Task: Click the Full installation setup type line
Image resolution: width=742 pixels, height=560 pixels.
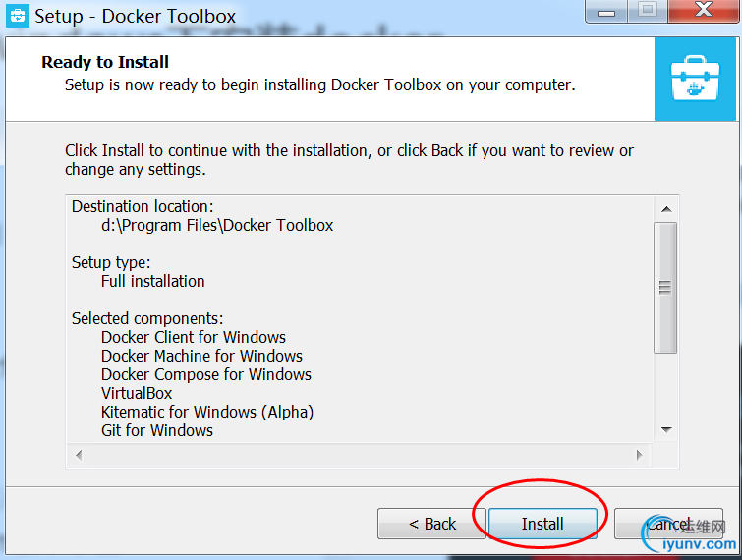Action: coord(153,281)
